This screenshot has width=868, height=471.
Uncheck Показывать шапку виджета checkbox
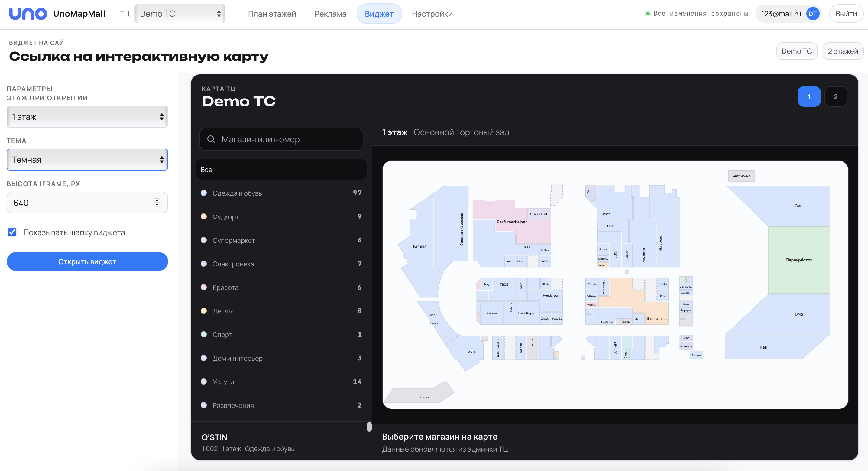[x=12, y=232]
